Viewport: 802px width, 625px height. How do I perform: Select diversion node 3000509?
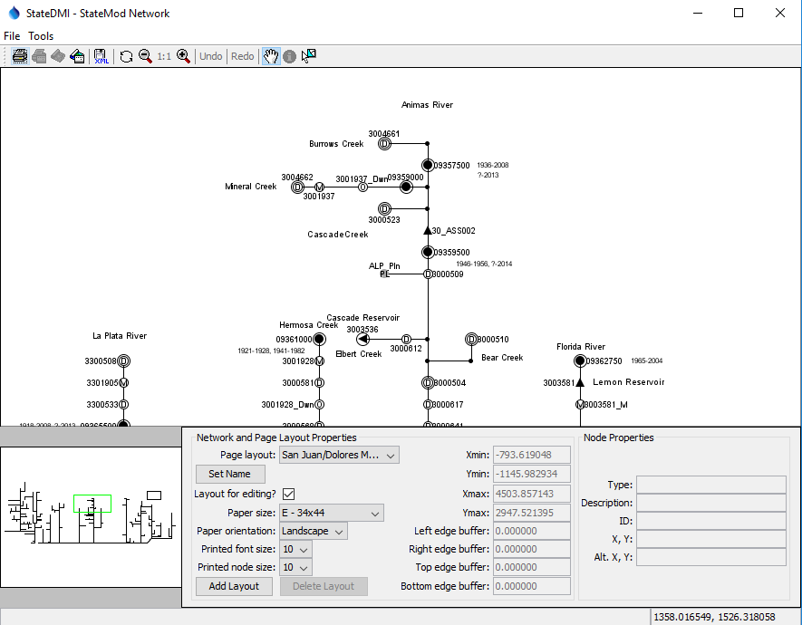428,274
